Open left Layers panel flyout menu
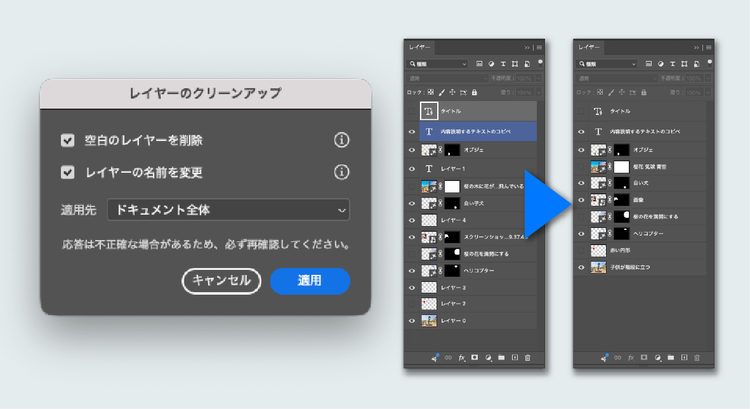Screen dimensions: 750x409 (x=540, y=47)
